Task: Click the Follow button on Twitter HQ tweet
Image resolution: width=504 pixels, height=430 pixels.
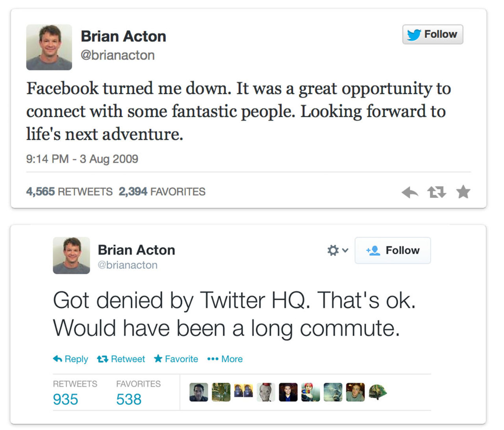Action: (x=393, y=250)
